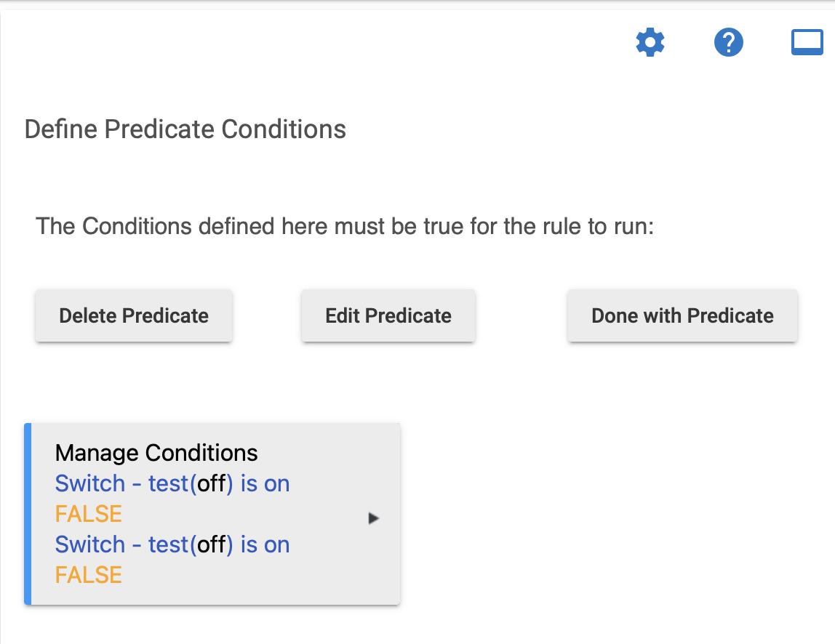
Task: Open the Manage Conditions title
Action: tap(156, 453)
